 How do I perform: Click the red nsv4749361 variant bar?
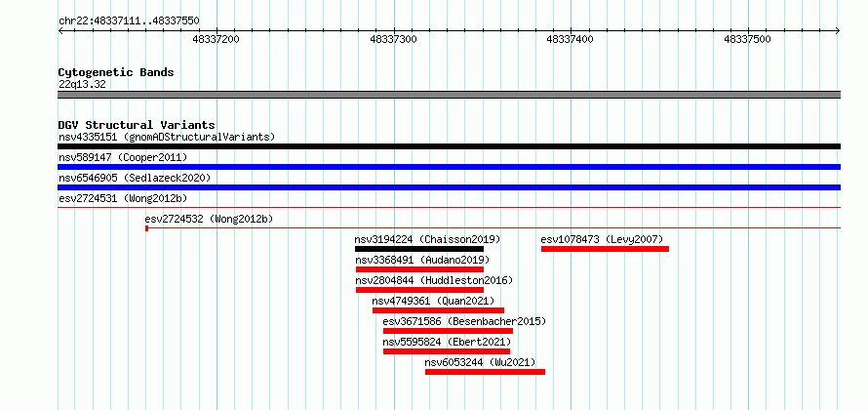pyautogui.click(x=439, y=310)
